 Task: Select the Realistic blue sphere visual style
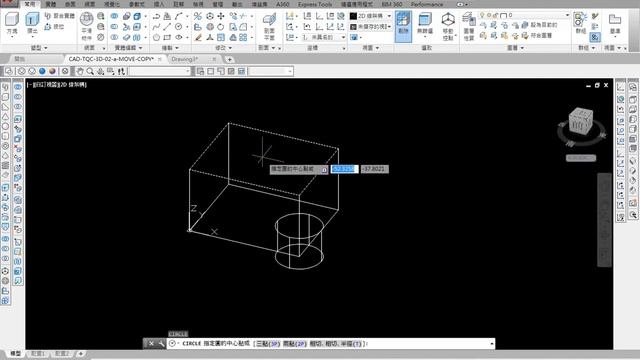coord(42,71)
